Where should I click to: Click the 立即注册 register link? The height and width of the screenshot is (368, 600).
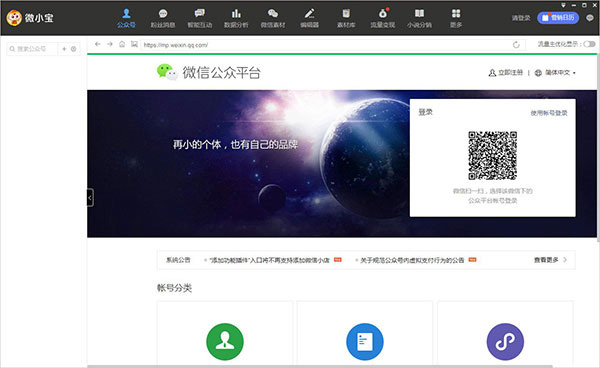pos(506,73)
